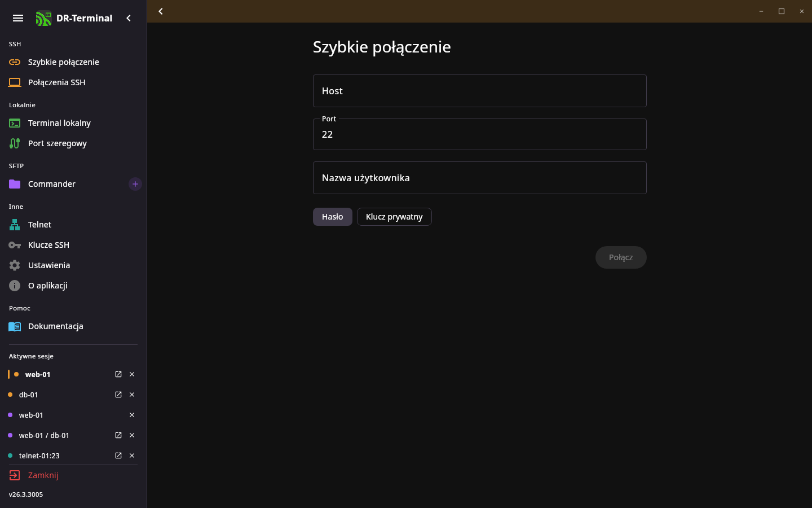Close the telnet-01:23 session
The height and width of the screenshot is (508, 812).
(x=132, y=456)
